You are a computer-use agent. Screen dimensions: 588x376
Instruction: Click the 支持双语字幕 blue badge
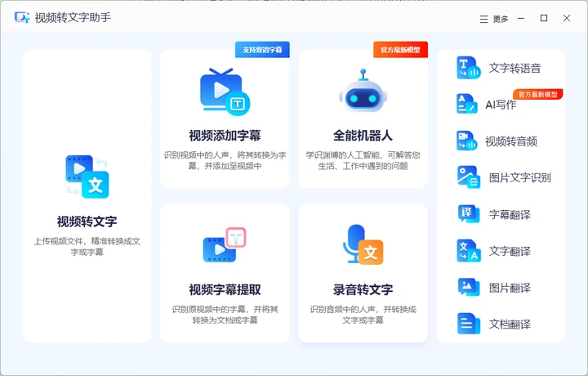click(x=262, y=50)
